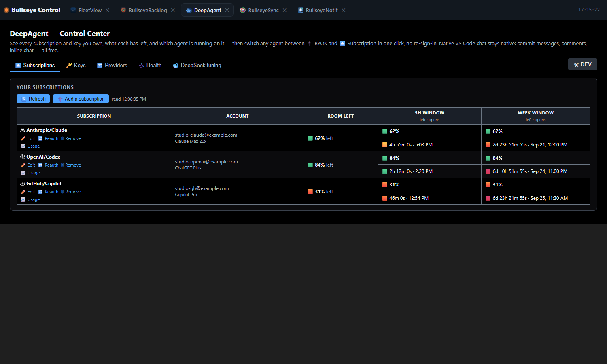Viewport: 607px width, 364px height.
Task: Click the Sep 24, 11:00 PM week cell
Action: 536,171
